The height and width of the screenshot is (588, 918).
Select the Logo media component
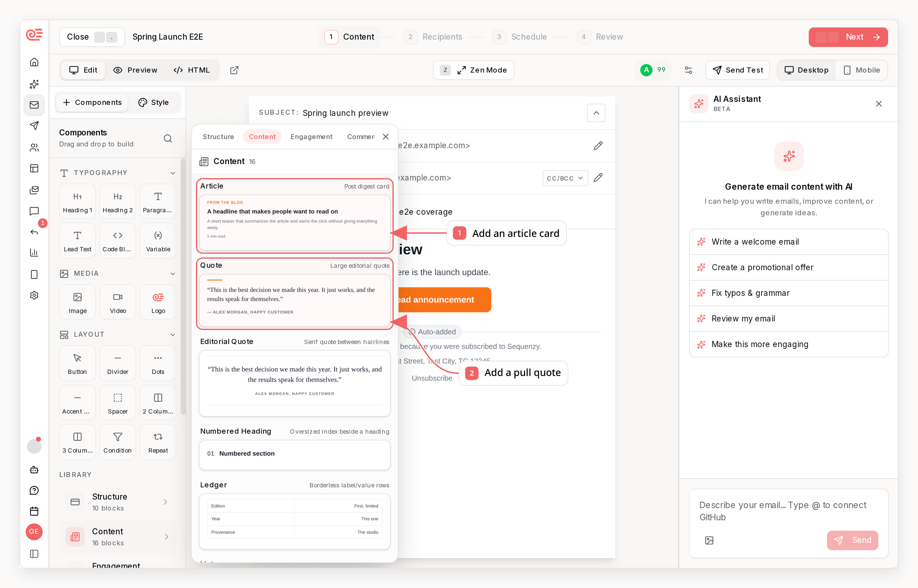tap(158, 303)
